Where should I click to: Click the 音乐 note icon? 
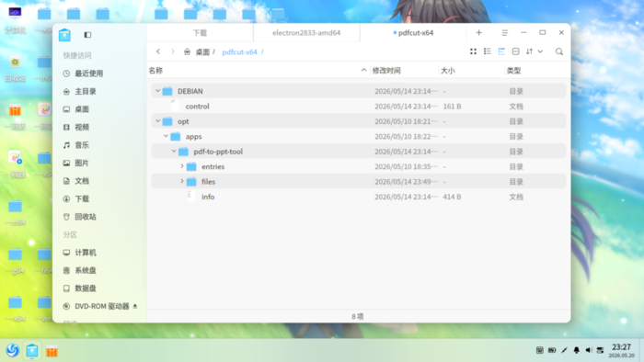coord(66,145)
